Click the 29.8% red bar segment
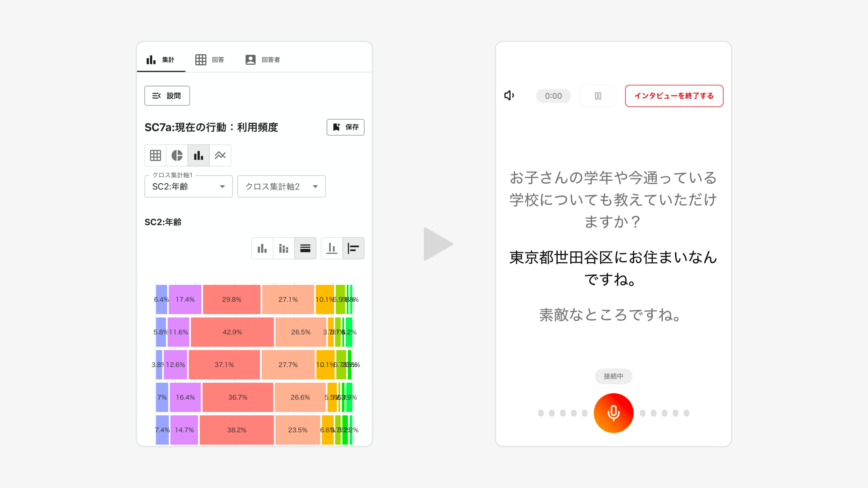Screen dimensions: 868x488 232,300
